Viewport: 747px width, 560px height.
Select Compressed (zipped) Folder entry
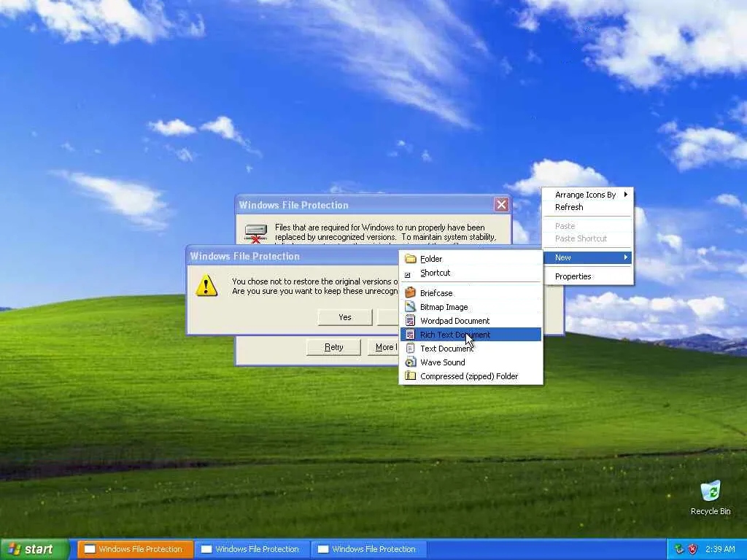click(469, 376)
